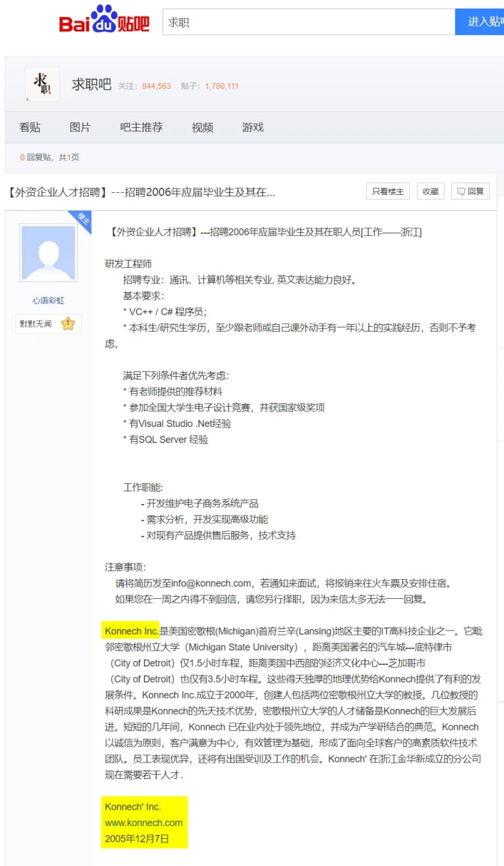Click the 'VC++ / C# 程序员' line

click(x=165, y=312)
